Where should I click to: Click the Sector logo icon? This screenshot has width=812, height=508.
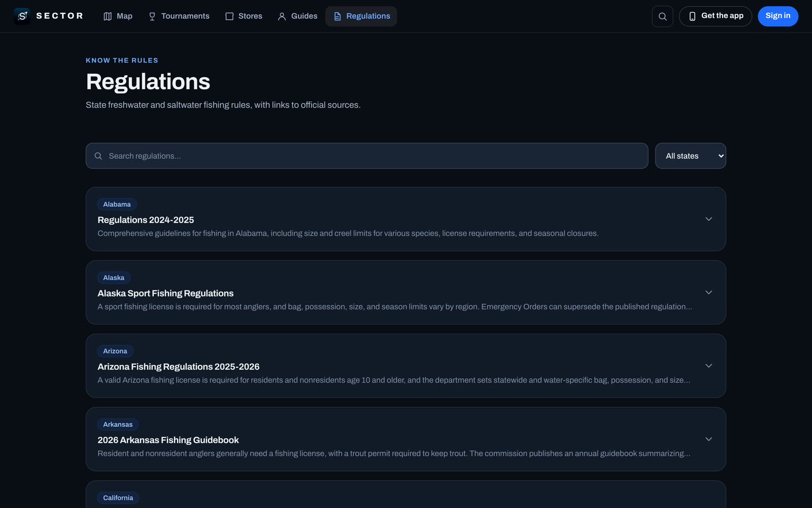point(22,16)
